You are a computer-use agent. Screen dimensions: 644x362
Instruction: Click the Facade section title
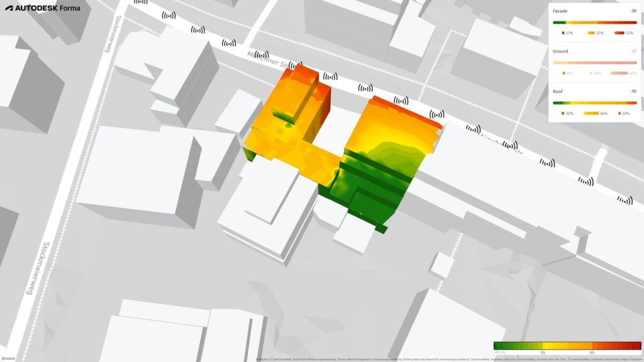[x=560, y=11]
